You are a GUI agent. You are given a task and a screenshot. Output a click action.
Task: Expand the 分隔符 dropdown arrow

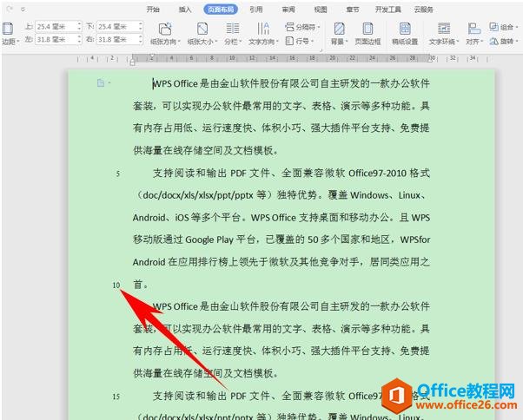[318, 27]
